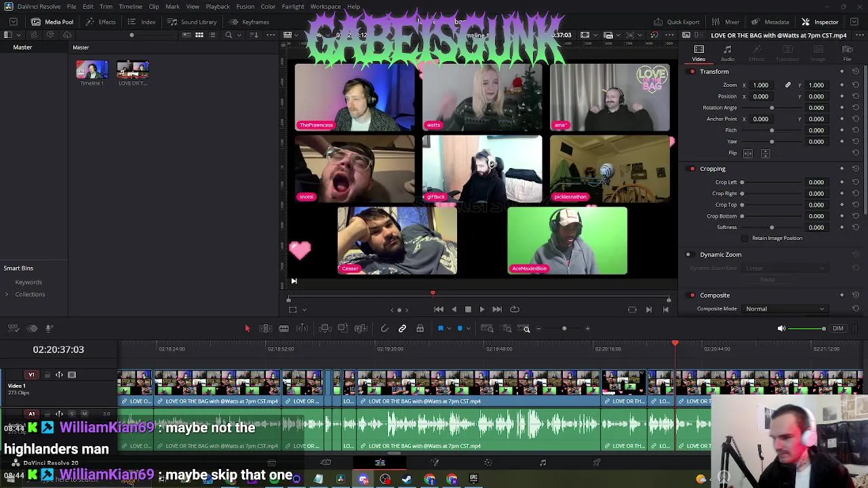Image resolution: width=868 pixels, height=488 pixels.
Task: Adjust the Rotation Angle slider
Action: [x=771, y=108]
